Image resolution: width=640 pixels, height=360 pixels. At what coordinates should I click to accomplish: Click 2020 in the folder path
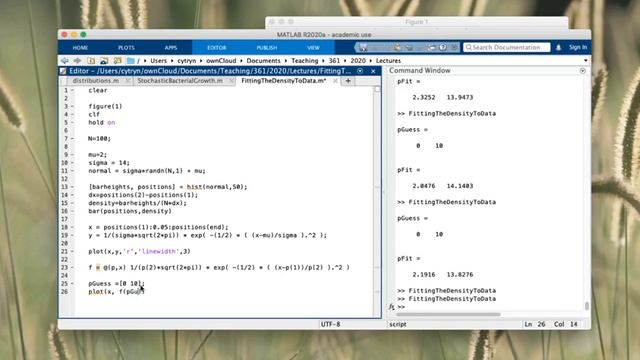(x=358, y=60)
